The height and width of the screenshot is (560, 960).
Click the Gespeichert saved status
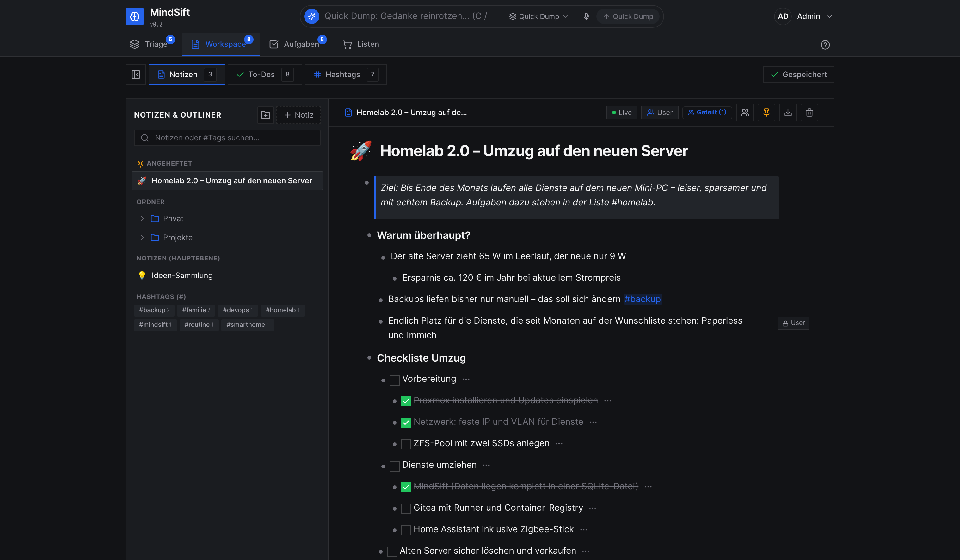(x=798, y=75)
